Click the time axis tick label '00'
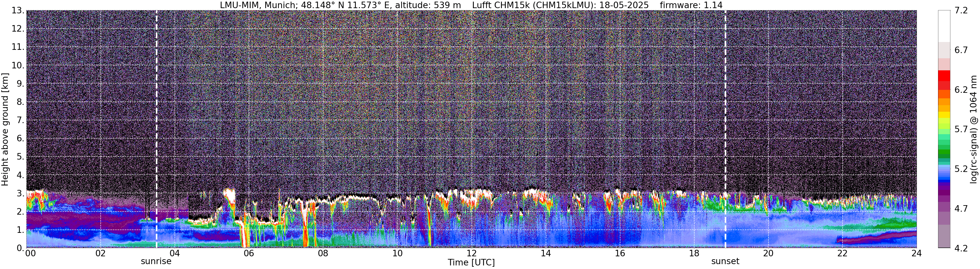Image resolution: width=980 pixels, height=269 pixels. 31,253
